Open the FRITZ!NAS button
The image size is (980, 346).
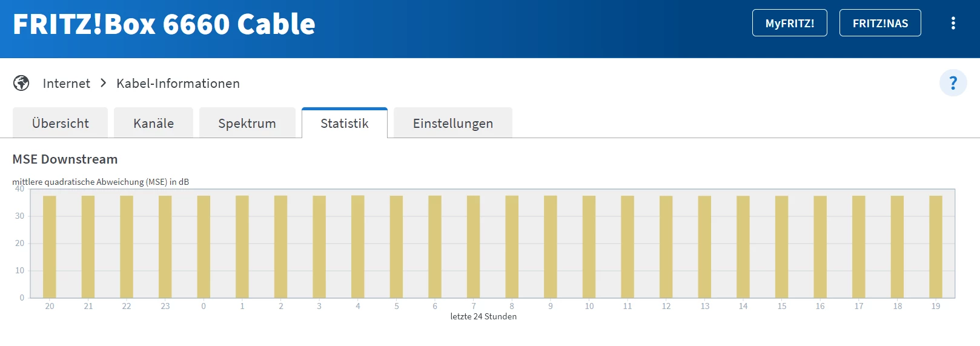tap(880, 23)
